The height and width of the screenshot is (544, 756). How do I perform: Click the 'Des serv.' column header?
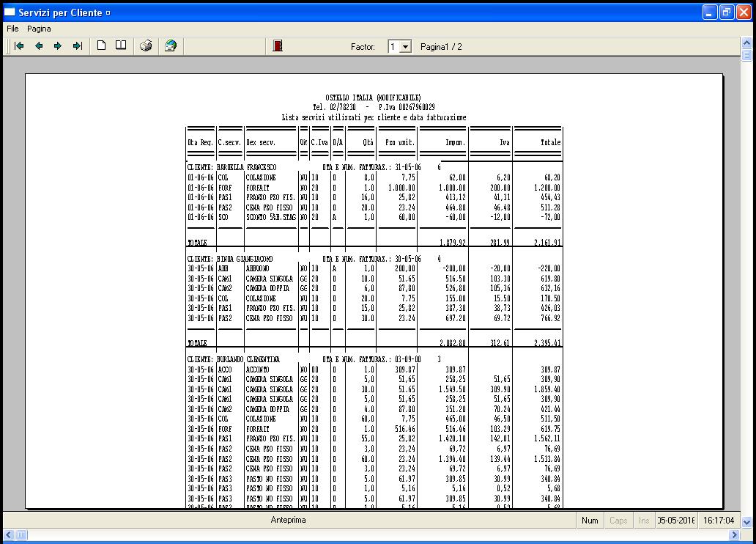[x=261, y=142]
